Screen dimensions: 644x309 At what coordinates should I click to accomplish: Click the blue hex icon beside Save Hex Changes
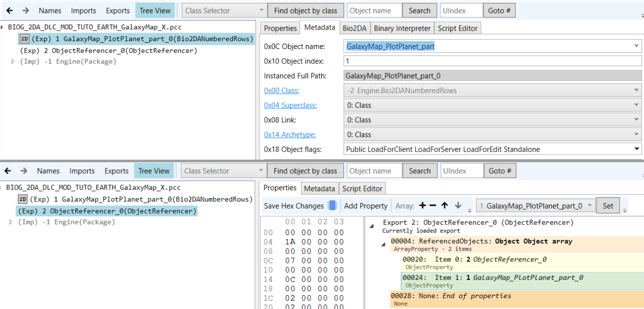pos(332,206)
